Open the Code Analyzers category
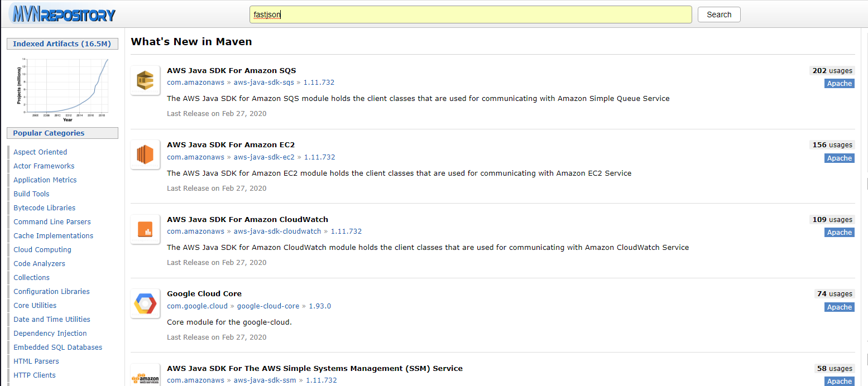Viewport: 868px width, 386px height. [39, 263]
